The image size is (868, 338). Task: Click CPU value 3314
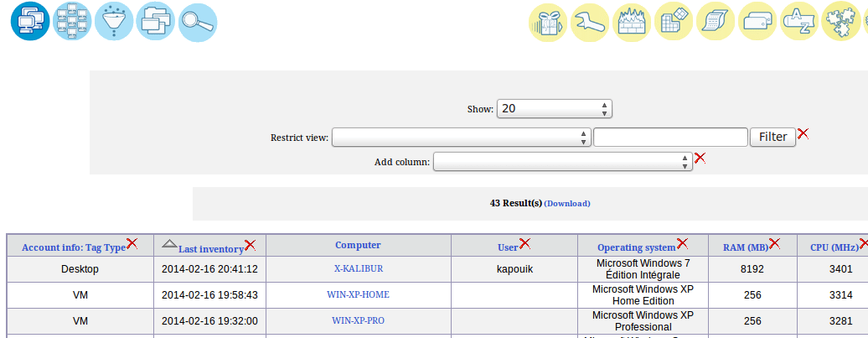841,295
